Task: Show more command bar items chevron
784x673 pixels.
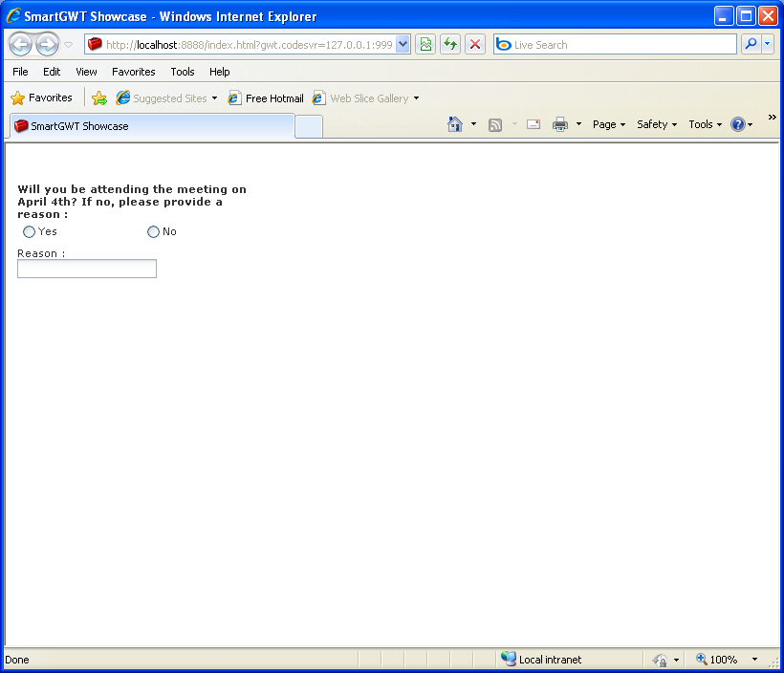Action: 772,117
